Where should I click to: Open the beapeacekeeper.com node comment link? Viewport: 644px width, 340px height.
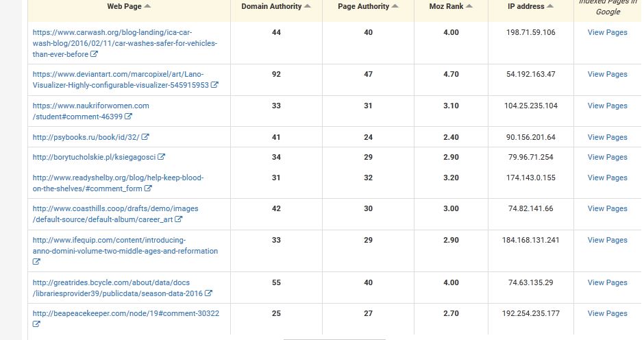(x=125, y=314)
